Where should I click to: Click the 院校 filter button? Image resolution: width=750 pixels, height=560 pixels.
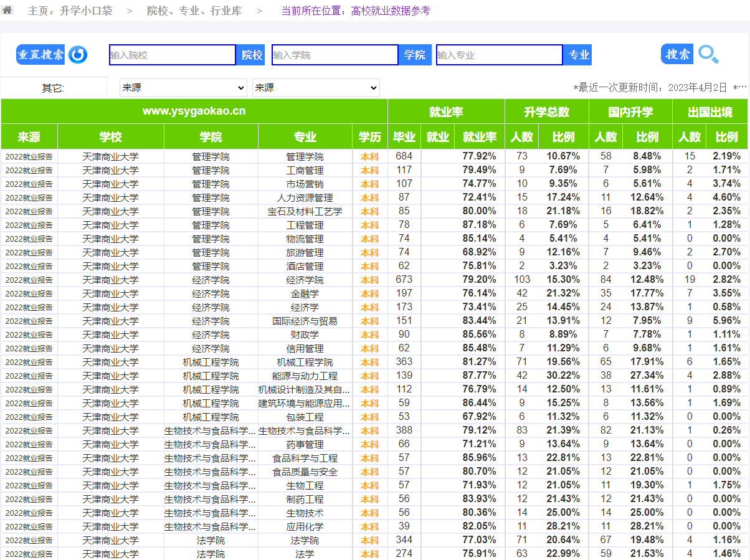click(252, 55)
